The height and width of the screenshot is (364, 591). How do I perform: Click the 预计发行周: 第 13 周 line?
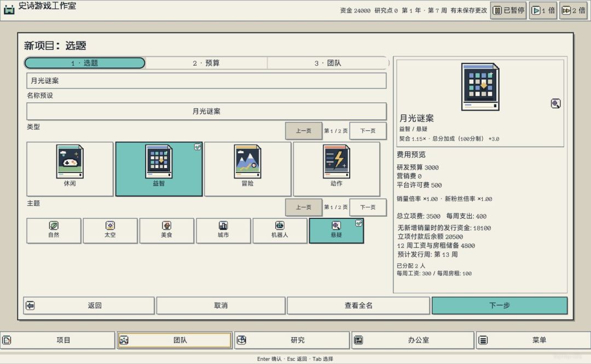point(427,254)
